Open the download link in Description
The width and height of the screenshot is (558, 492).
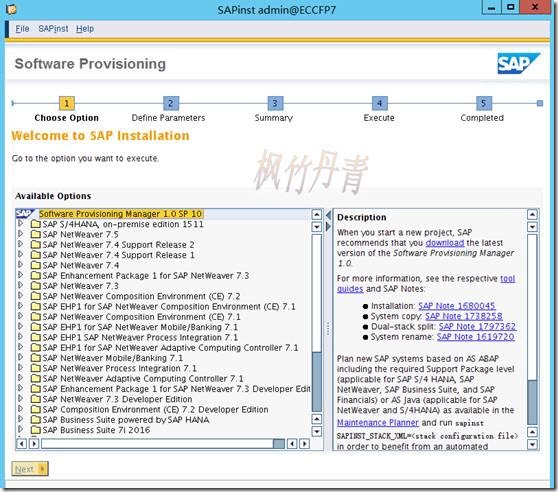pos(445,243)
